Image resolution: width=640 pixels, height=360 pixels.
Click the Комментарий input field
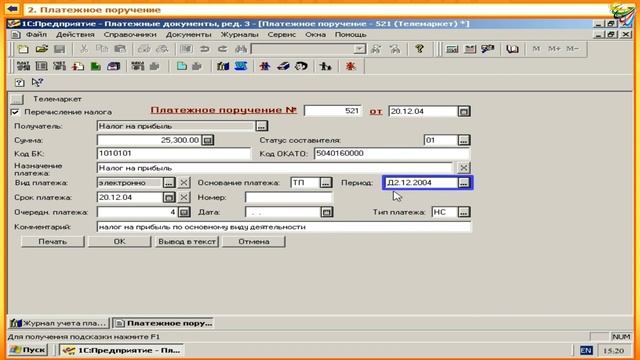click(x=284, y=227)
